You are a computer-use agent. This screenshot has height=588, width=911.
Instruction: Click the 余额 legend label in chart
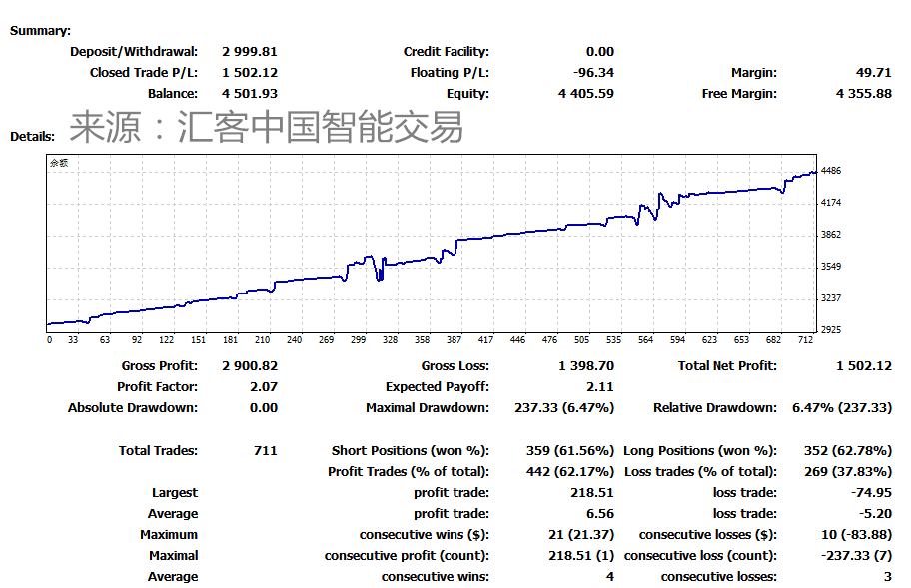[59, 163]
